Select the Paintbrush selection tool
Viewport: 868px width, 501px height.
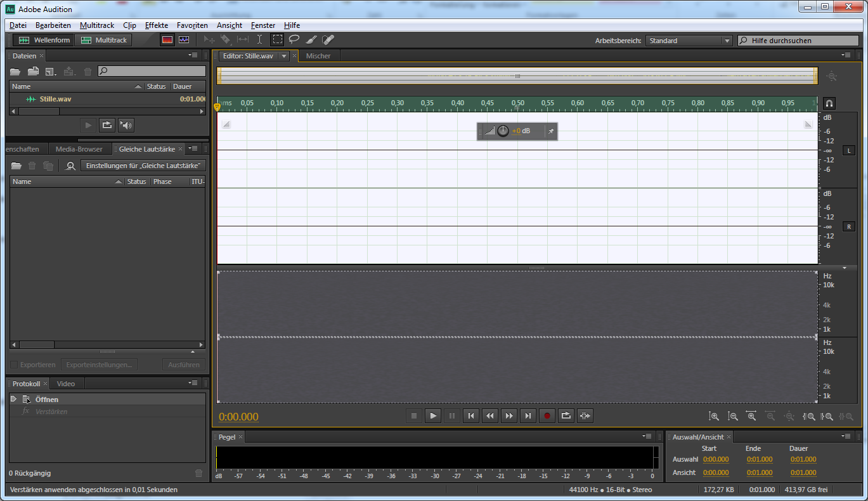pyautogui.click(x=311, y=40)
